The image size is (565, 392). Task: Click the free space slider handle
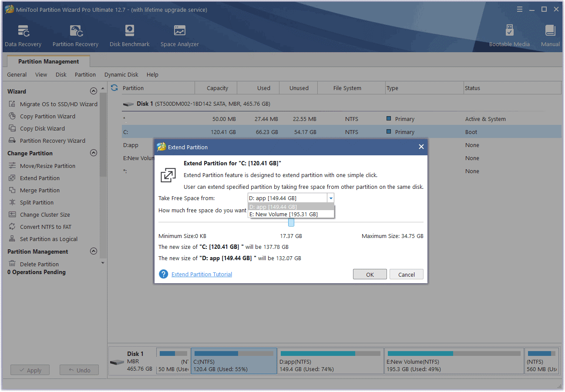click(291, 222)
